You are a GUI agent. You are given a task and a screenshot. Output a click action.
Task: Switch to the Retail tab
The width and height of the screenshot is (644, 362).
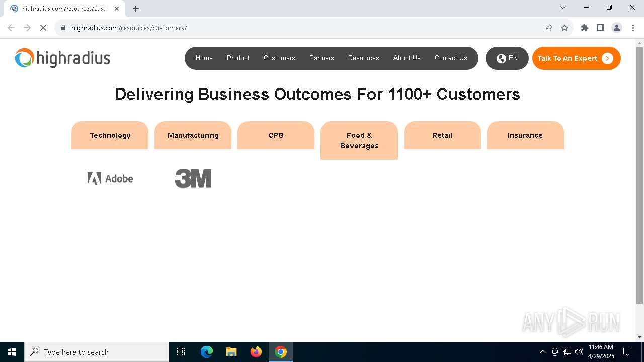click(x=442, y=135)
